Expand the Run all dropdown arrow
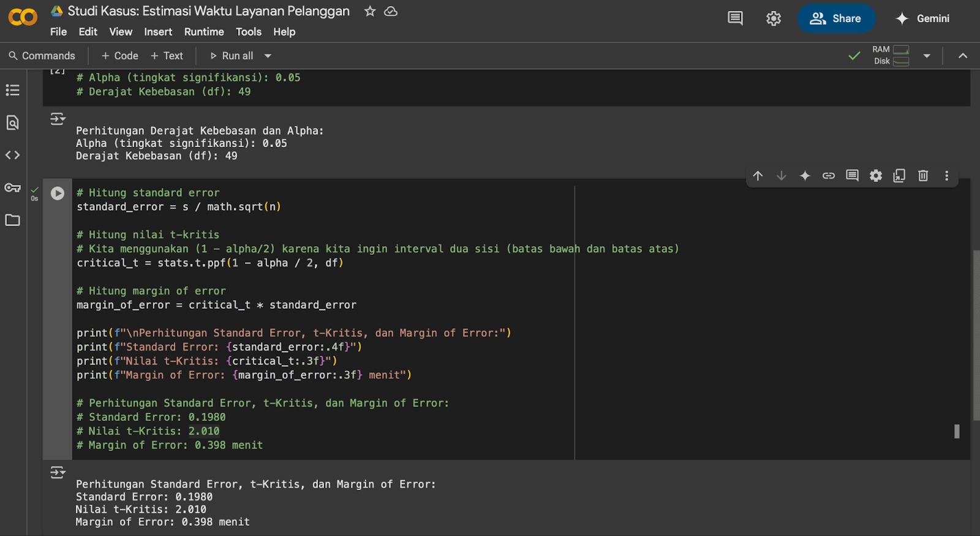 pyautogui.click(x=268, y=56)
